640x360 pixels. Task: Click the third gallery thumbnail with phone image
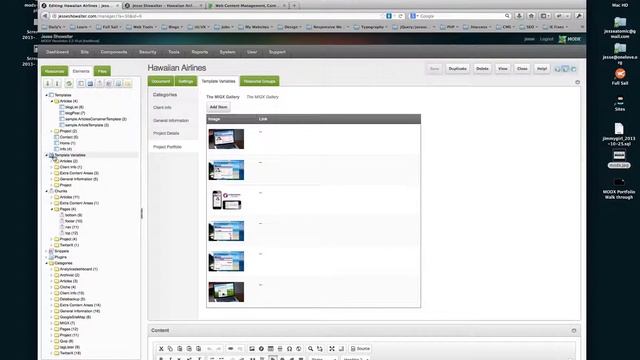click(226, 200)
